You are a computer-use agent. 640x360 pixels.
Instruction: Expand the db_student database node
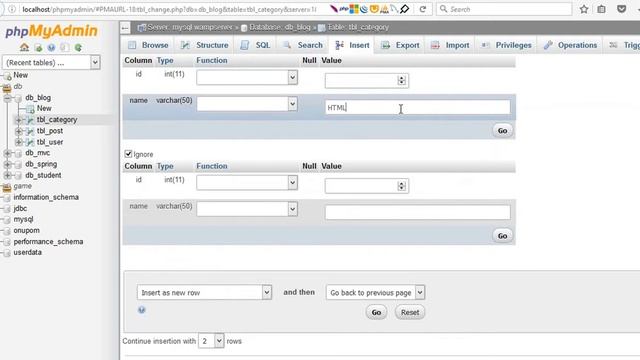tap(7, 175)
